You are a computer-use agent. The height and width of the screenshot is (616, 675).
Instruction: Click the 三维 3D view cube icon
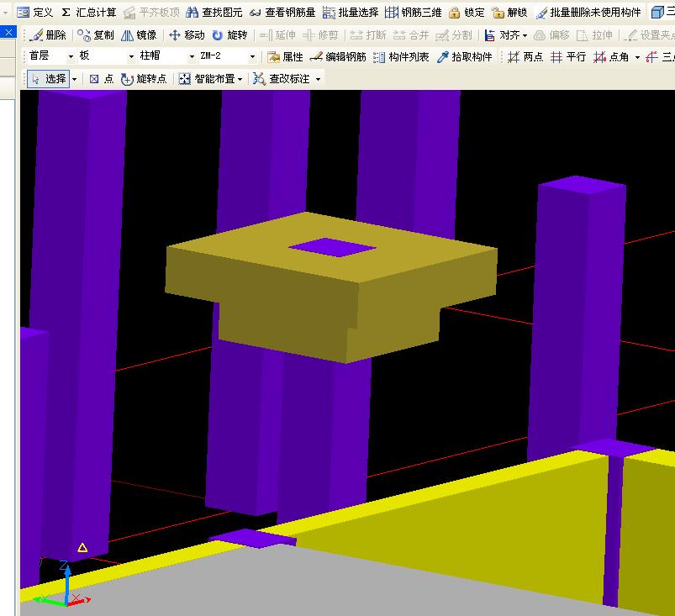(x=658, y=13)
